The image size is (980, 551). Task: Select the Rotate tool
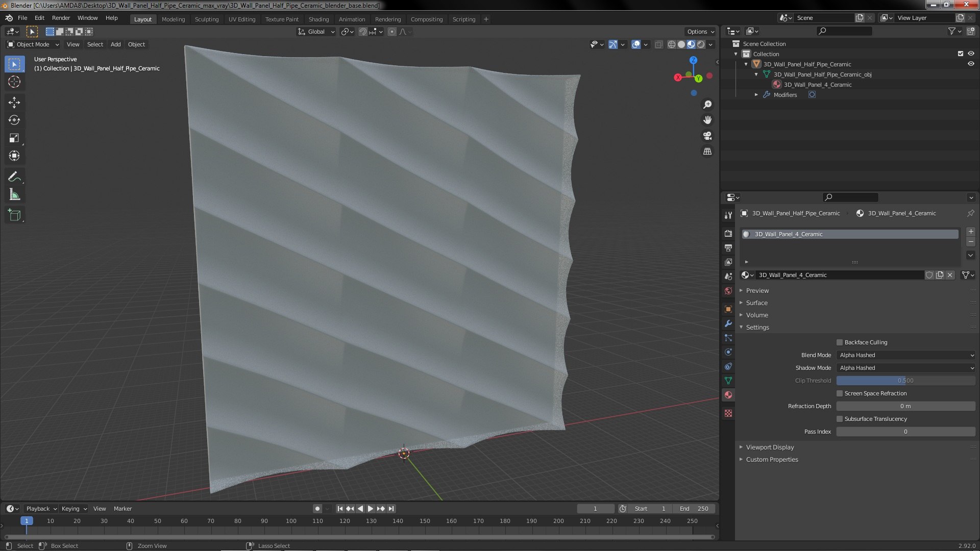coord(14,120)
